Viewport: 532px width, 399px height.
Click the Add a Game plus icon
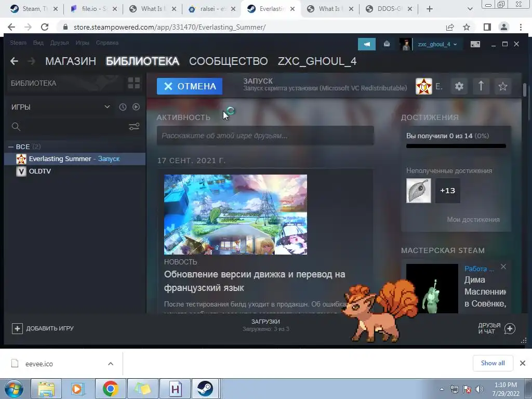(x=17, y=328)
